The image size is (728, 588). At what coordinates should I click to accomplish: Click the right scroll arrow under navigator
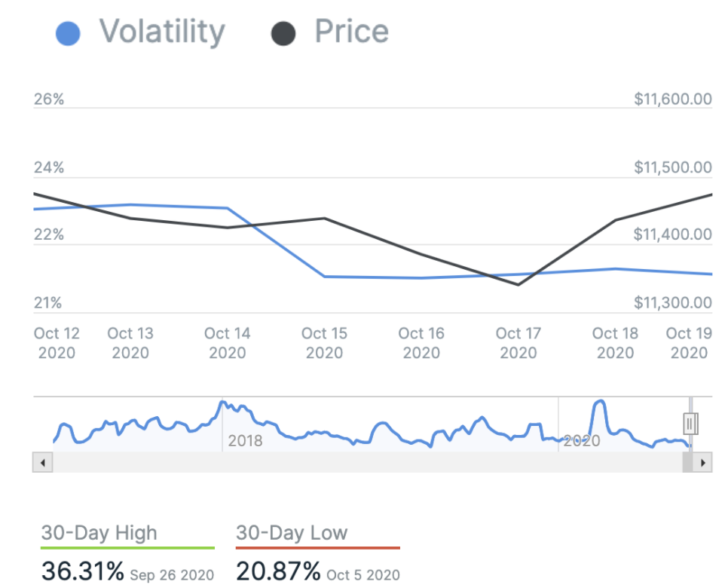[702, 462]
